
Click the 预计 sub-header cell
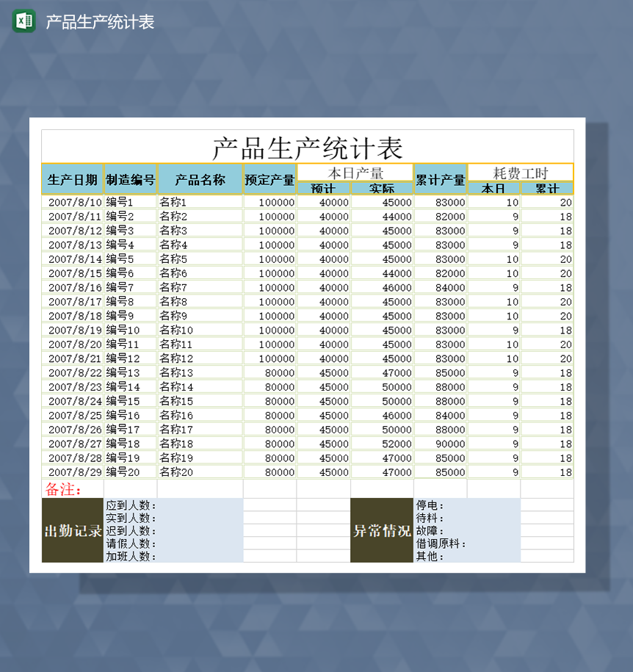pos(322,189)
